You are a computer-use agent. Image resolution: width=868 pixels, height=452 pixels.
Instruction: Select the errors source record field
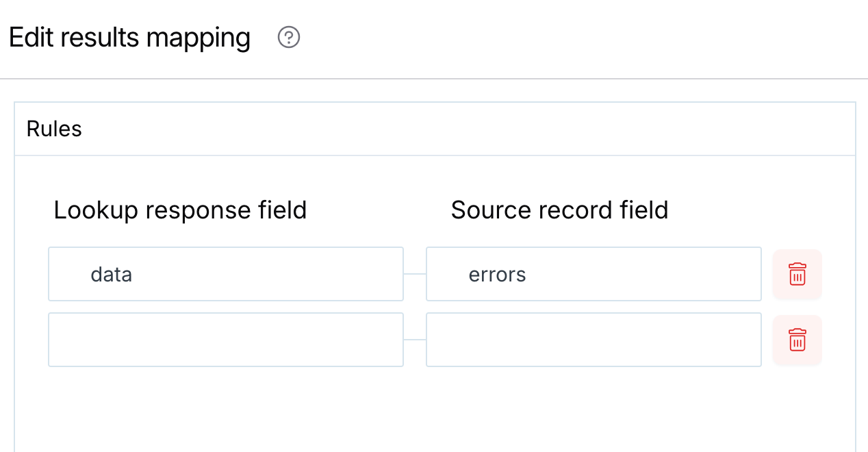(x=593, y=274)
